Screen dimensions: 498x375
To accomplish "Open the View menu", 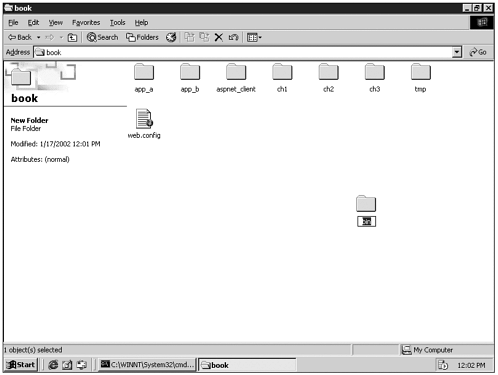I will pos(55,23).
